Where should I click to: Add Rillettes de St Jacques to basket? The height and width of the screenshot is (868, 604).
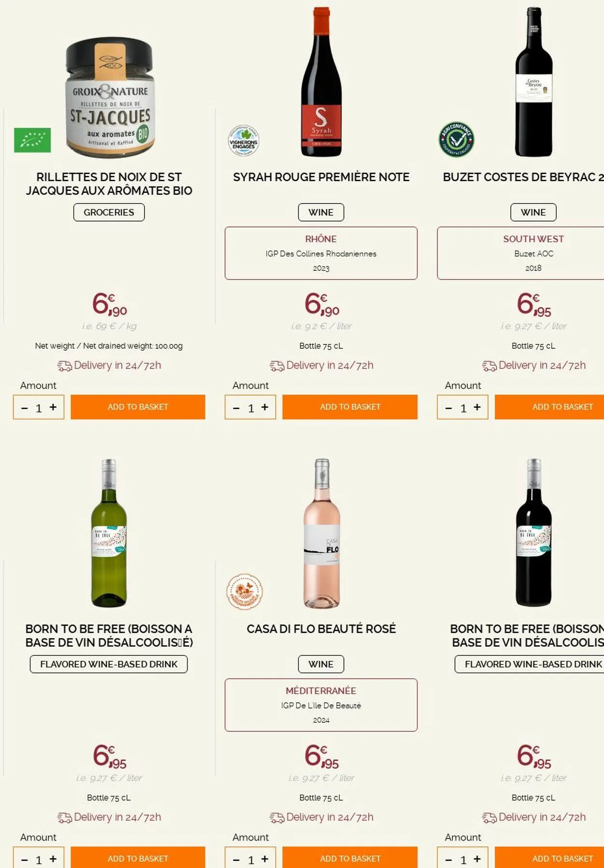(x=138, y=407)
